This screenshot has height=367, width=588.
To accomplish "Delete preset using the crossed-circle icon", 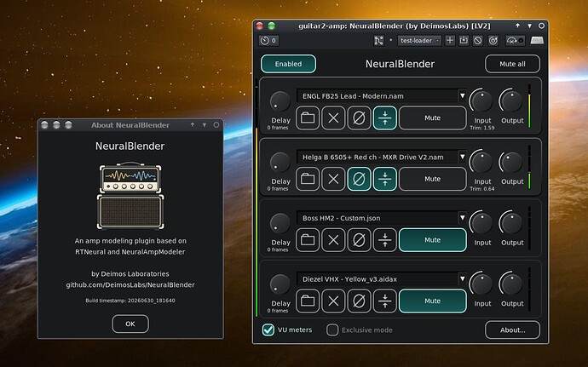I will 477,41.
